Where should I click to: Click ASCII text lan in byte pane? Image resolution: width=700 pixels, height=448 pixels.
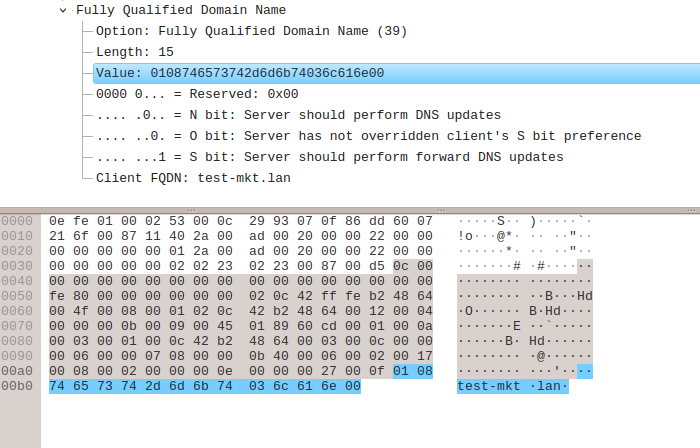548,386
